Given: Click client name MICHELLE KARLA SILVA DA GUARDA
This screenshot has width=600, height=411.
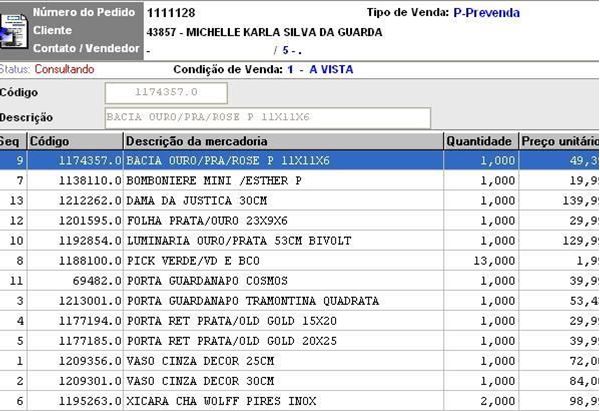Looking at the screenshot, I should pos(284,32).
